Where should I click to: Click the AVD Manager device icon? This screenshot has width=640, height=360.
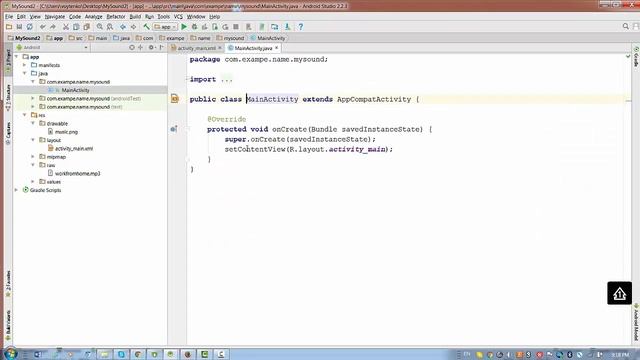[275, 27]
